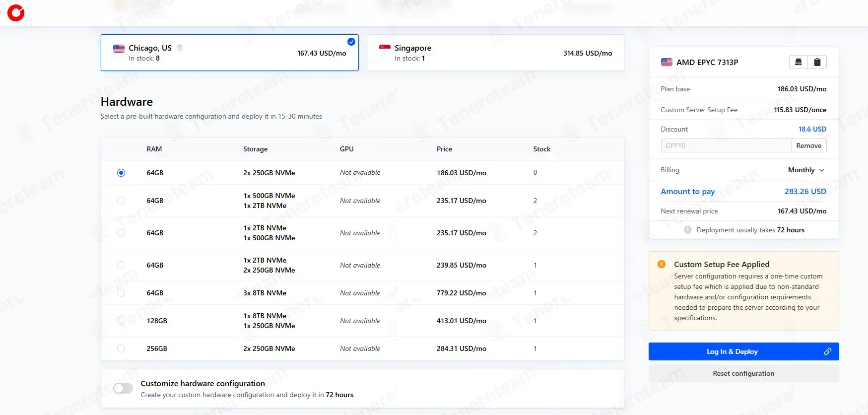Click the hard drive icon beside AMD EPYC 7313P
Viewport: 868px width, 415px height.
click(799, 62)
